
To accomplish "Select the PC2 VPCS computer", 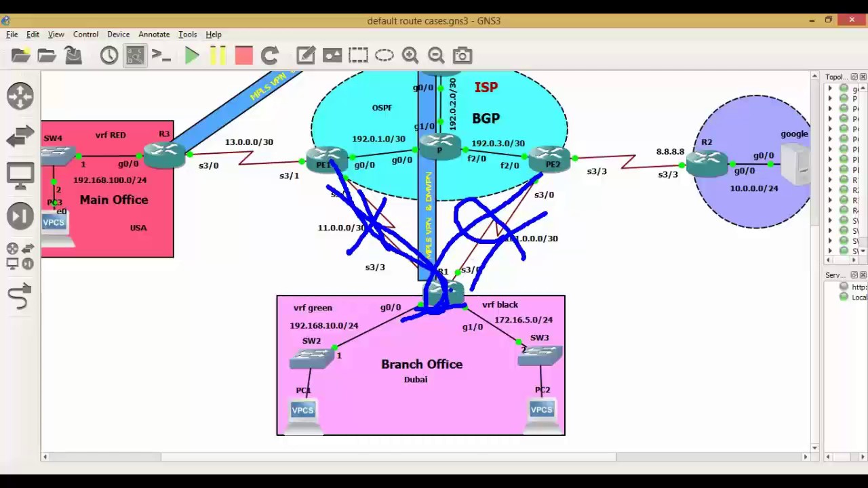I will point(542,416).
